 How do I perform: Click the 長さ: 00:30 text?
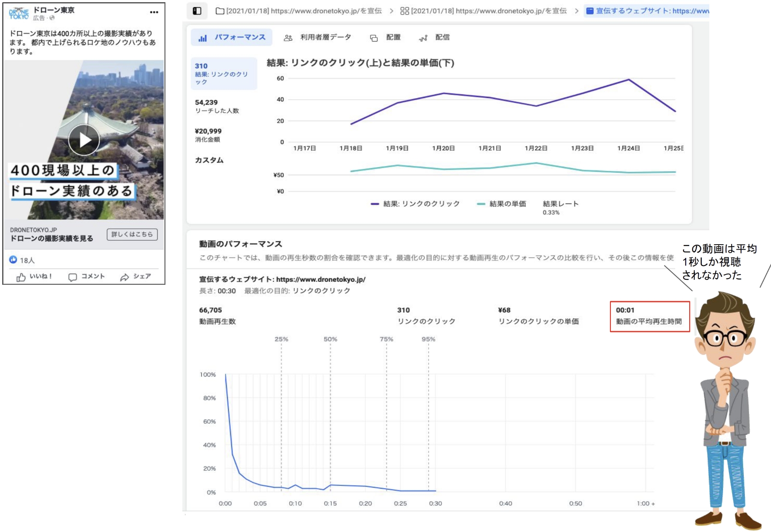[x=218, y=291]
